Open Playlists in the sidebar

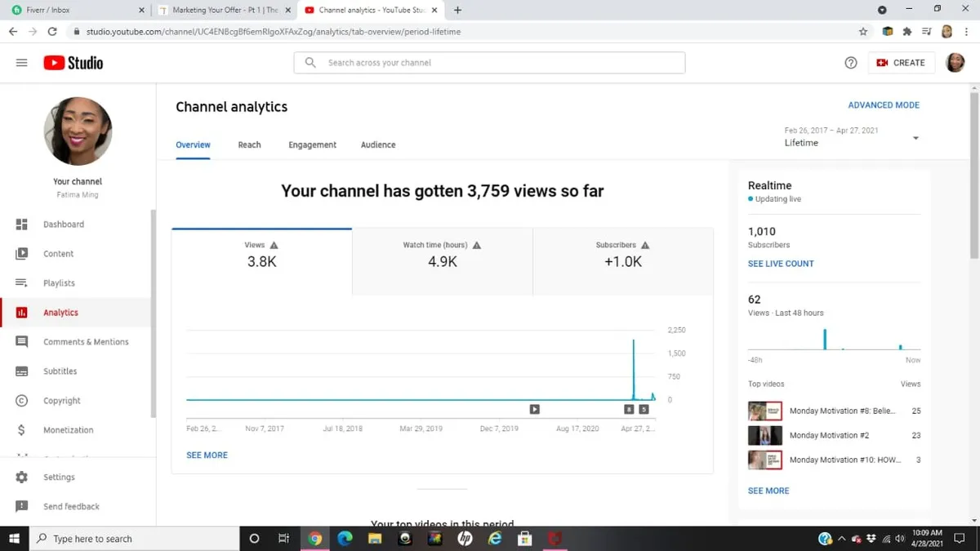click(59, 283)
